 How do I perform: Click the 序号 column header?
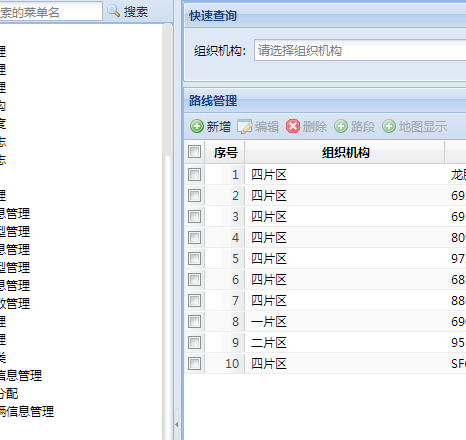tap(225, 153)
